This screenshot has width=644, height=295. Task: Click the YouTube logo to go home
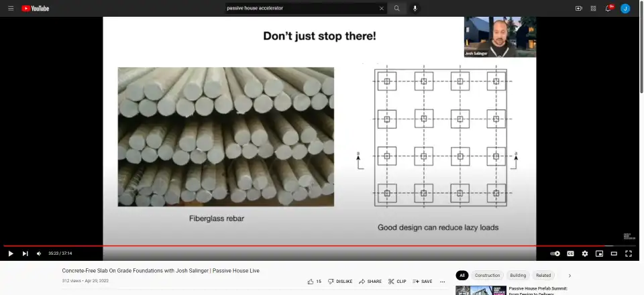pos(35,8)
